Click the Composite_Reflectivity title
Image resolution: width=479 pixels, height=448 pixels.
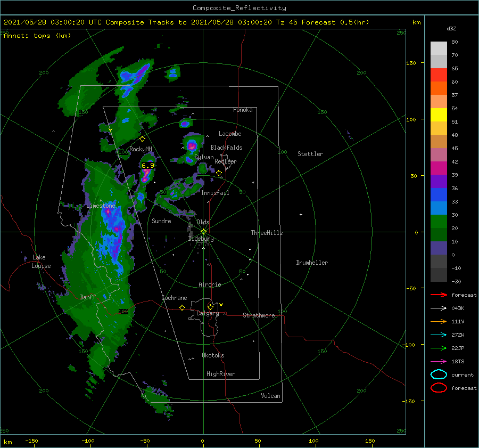[240, 8]
